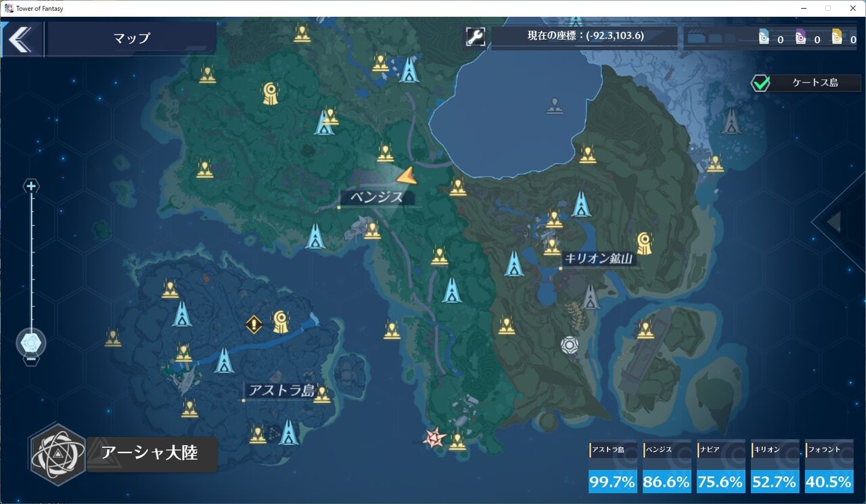Select the easternmost gold spacerift icon
Screen dimensions: 866x504
(x=715, y=163)
